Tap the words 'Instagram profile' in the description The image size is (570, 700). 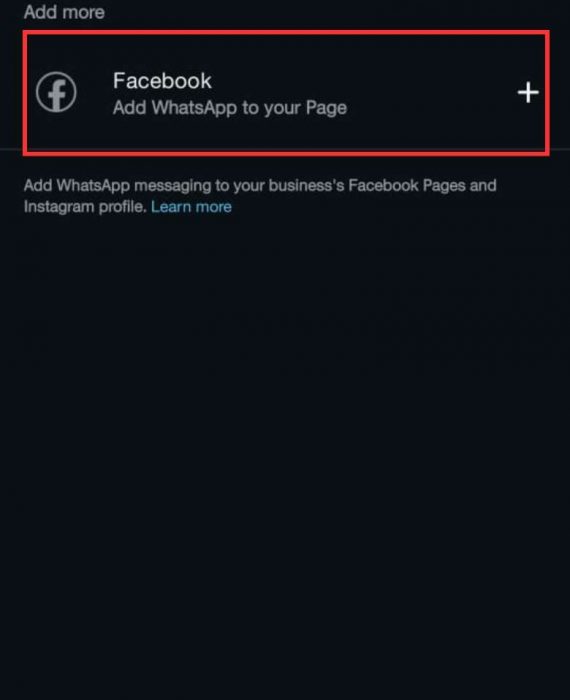pos(85,207)
